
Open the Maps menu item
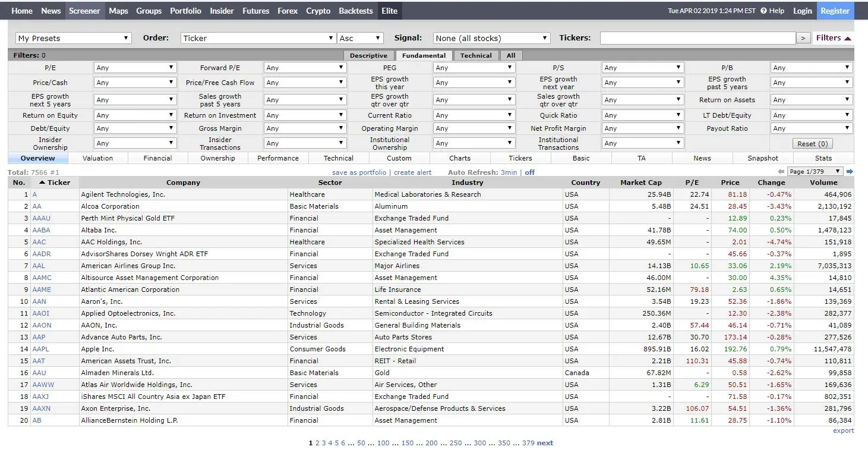118,11
